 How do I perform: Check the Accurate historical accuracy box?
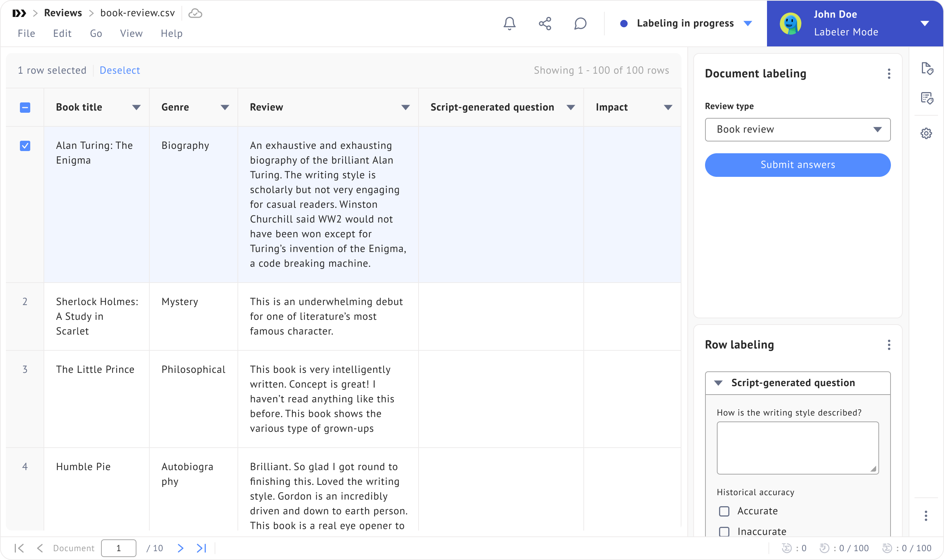coord(724,511)
